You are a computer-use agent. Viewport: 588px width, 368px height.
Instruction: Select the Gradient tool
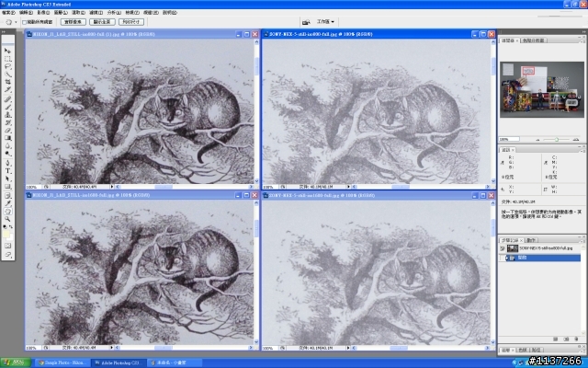(x=7, y=138)
